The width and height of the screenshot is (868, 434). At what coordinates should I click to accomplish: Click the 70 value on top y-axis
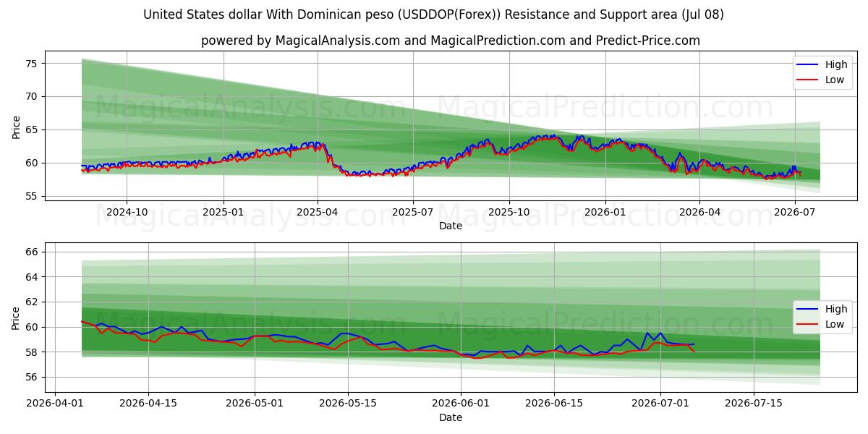pyautogui.click(x=33, y=96)
